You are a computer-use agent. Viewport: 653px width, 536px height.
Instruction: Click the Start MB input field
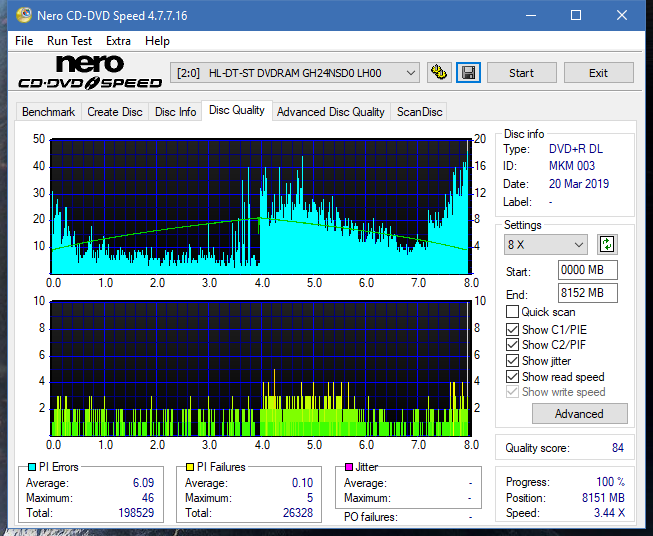pyautogui.click(x=587, y=270)
